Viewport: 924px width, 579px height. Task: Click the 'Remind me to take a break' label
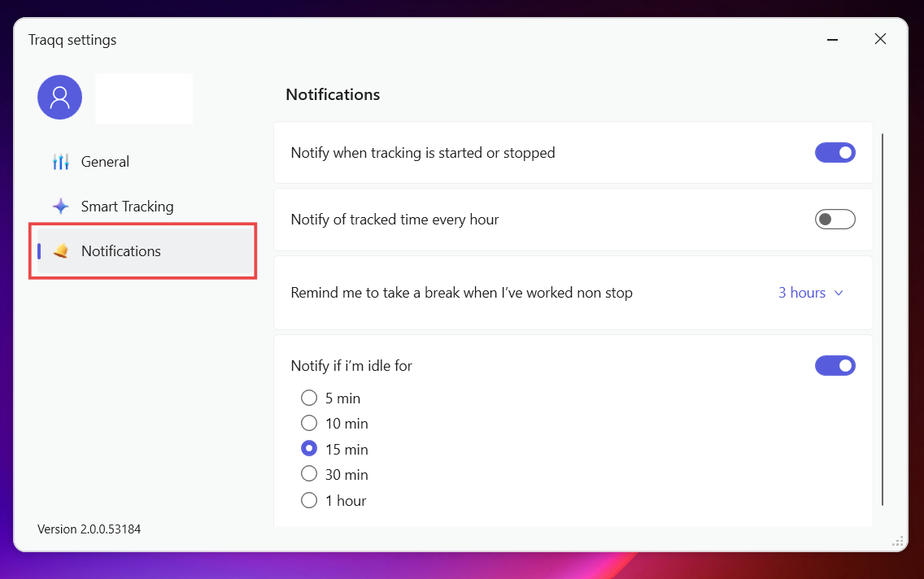pos(461,293)
